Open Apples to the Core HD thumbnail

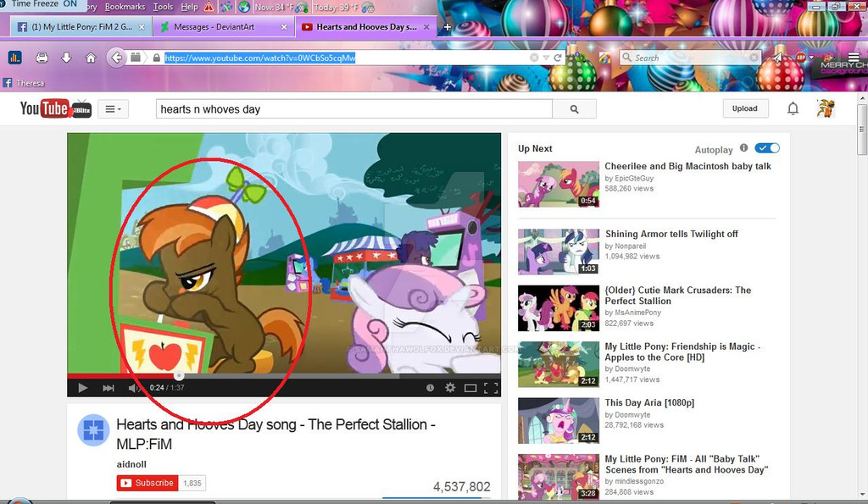[x=559, y=364]
